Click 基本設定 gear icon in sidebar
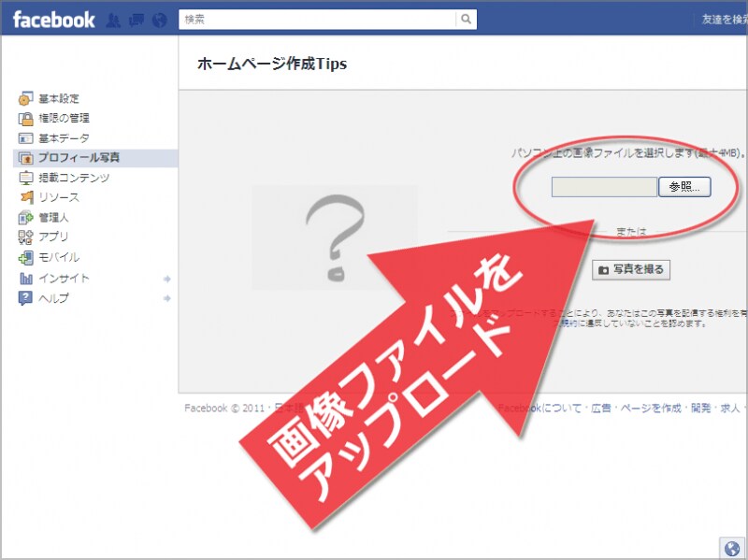The image size is (748, 560). pos(25,99)
